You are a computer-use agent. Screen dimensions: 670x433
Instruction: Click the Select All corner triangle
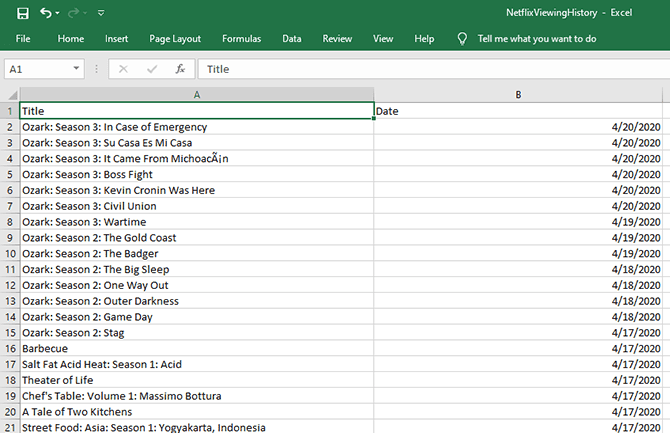pos(9,94)
